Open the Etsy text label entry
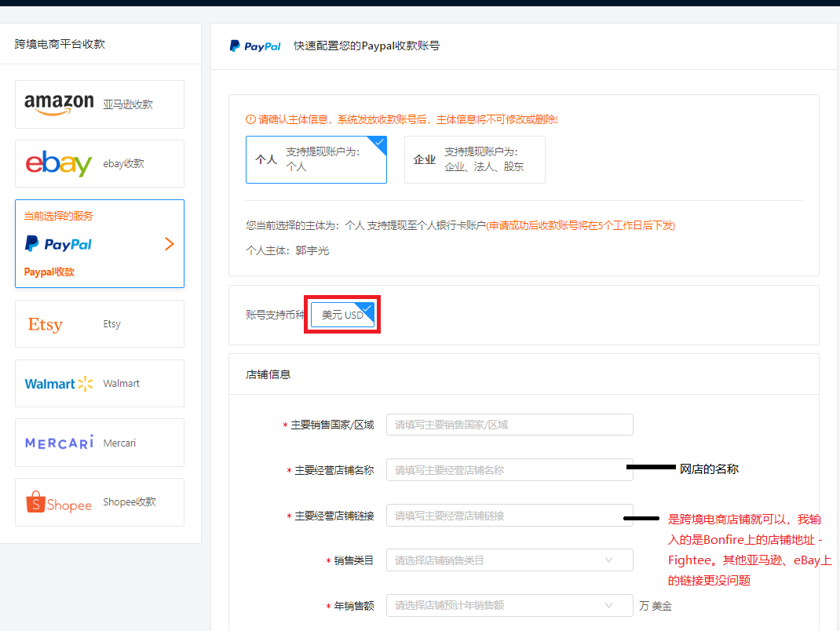Image resolution: width=840 pixels, height=631 pixels. (112, 324)
